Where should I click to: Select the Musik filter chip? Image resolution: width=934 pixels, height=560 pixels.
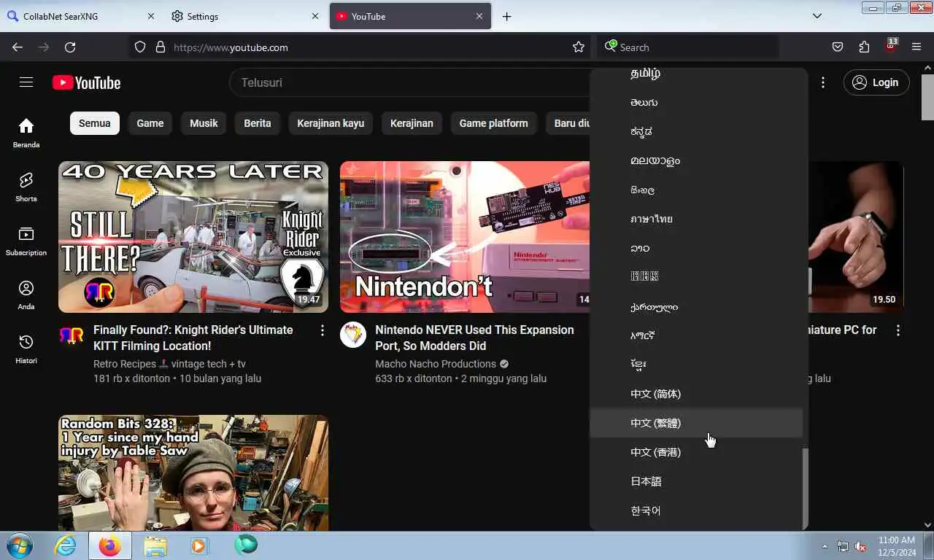[x=204, y=123]
